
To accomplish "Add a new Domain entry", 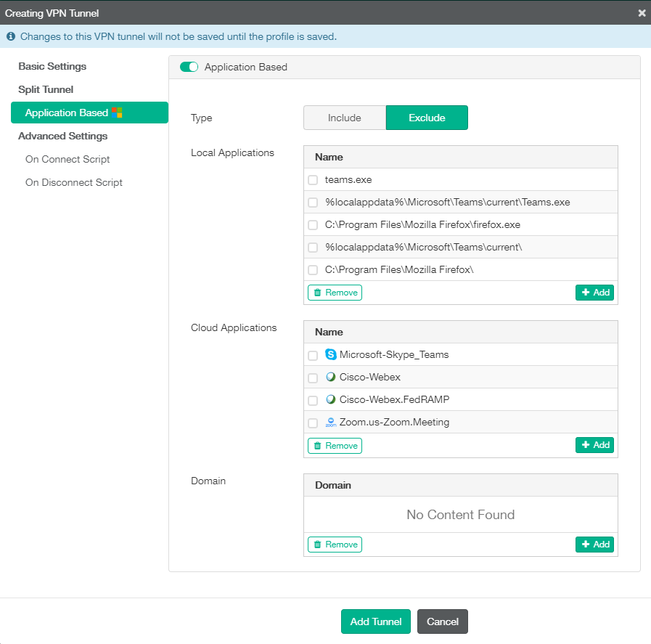I will [594, 544].
